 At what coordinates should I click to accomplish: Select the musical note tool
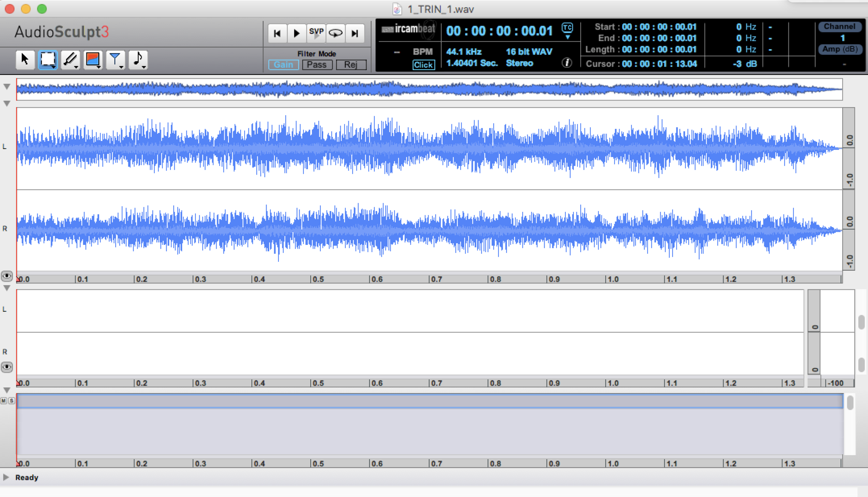tap(138, 60)
